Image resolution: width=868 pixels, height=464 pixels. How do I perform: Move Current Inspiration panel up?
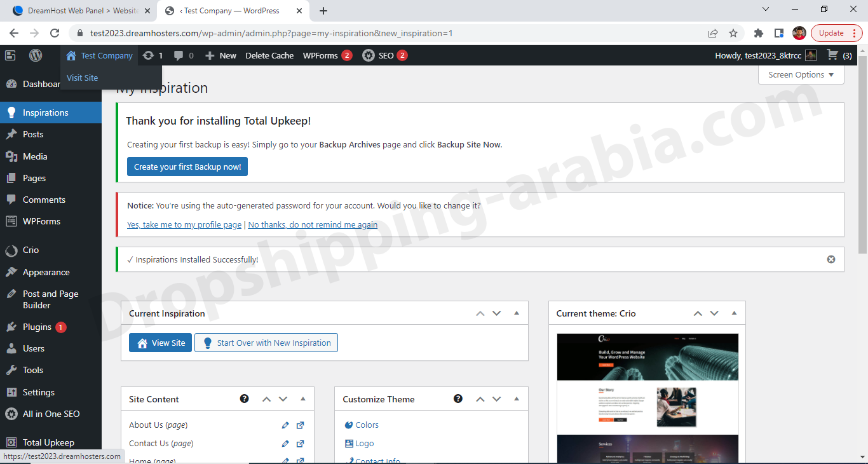(x=480, y=313)
